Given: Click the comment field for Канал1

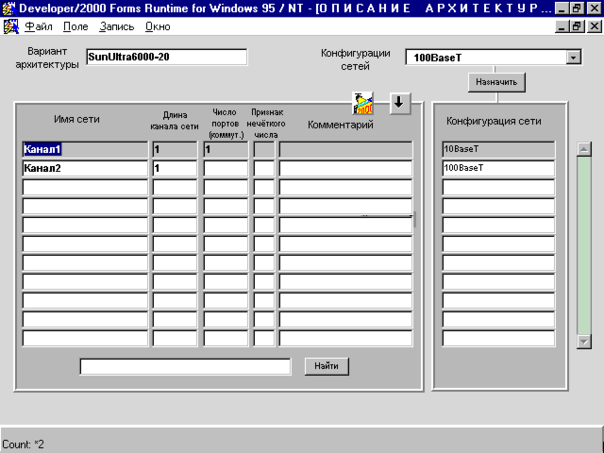Looking at the screenshot, I should coord(346,149).
